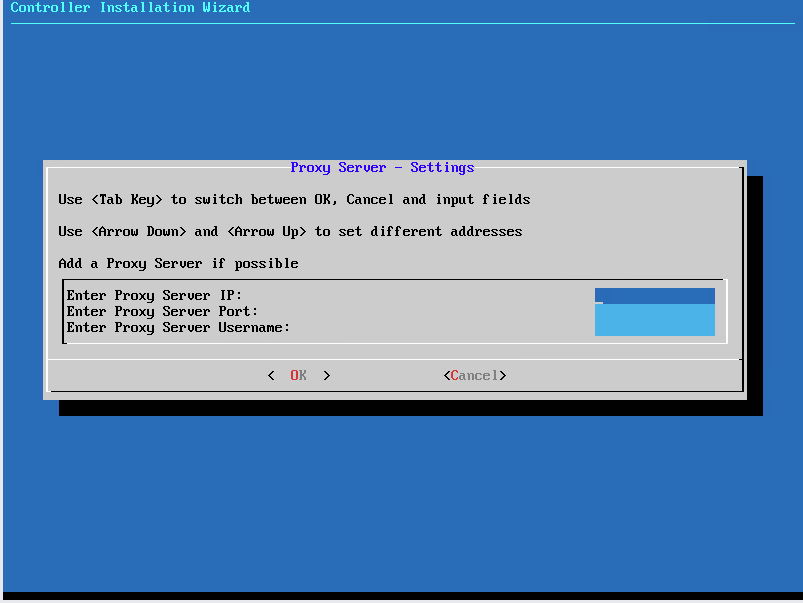Focus the Proxy Server IP input field
The width and height of the screenshot is (803, 603).
pos(654,296)
